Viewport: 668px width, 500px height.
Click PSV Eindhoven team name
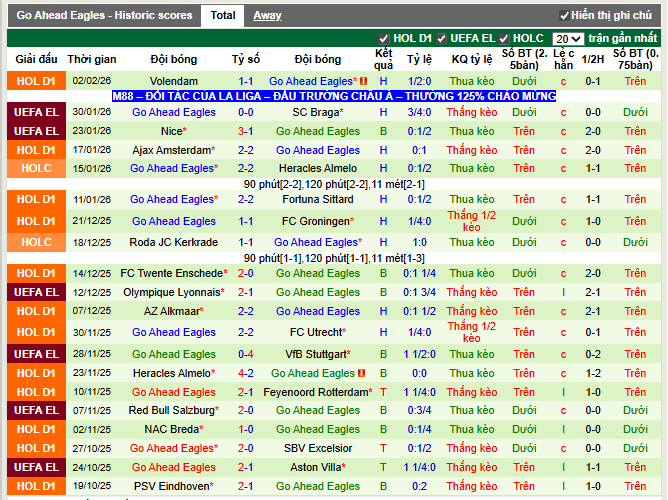click(174, 486)
